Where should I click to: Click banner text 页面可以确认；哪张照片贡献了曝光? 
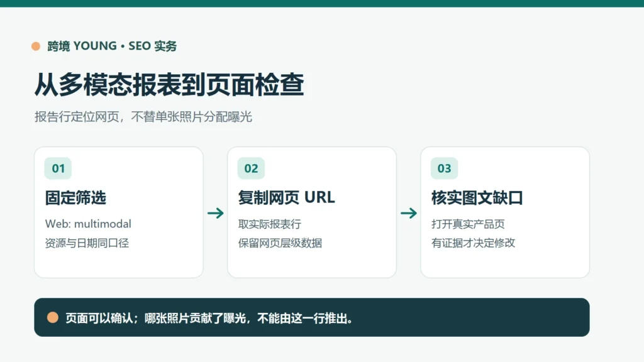(x=156, y=318)
